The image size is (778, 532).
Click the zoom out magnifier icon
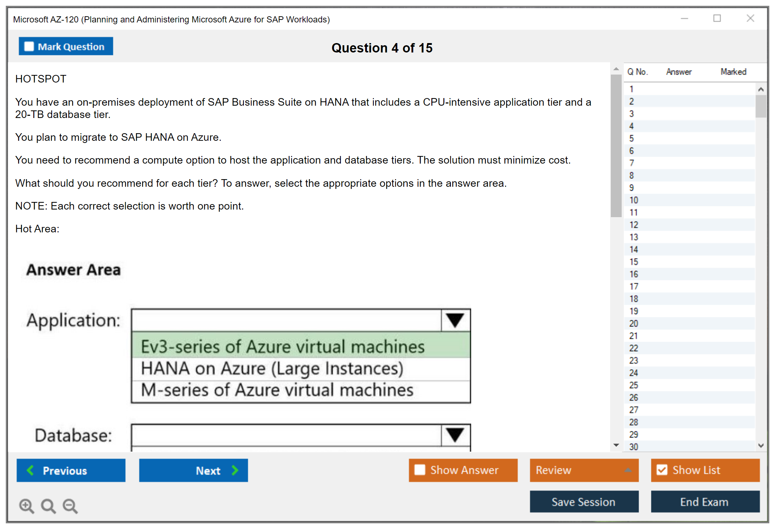[x=70, y=506]
